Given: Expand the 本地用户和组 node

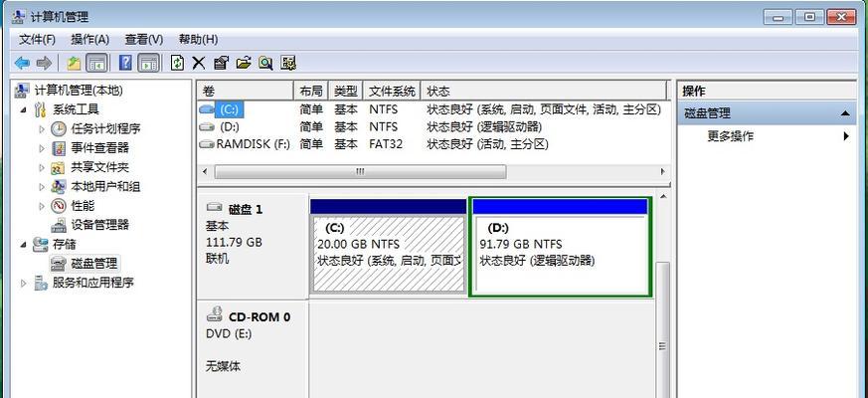Looking at the screenshot, I should pyautogui.click(x=42, y=187).
